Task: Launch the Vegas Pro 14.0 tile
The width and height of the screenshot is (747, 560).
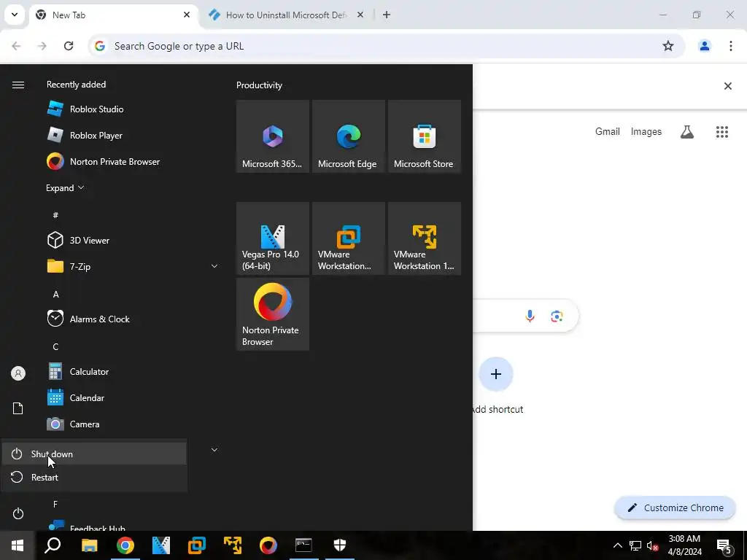Action: click(x=273, y=238)
